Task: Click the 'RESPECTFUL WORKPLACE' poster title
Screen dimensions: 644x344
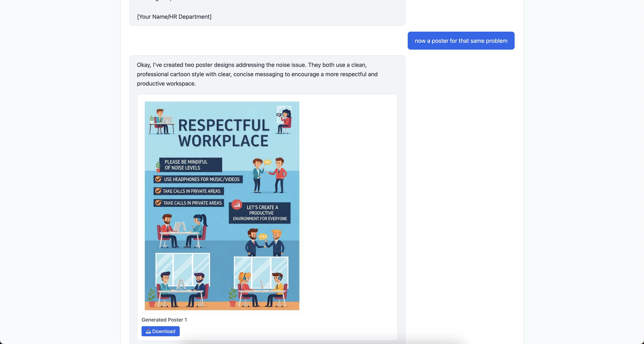Action: (224, 133)
